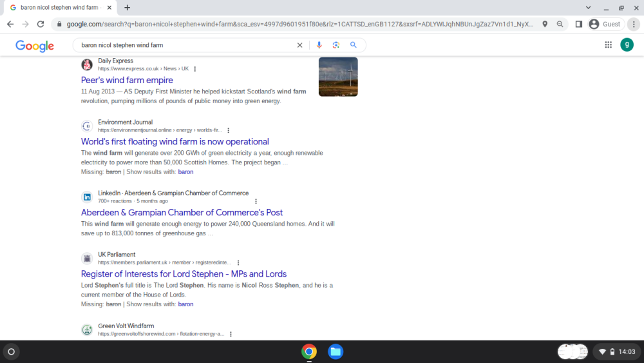Screen dimensions: 644x363
Task: Open the Google apps grid
Action: [609, 44]
